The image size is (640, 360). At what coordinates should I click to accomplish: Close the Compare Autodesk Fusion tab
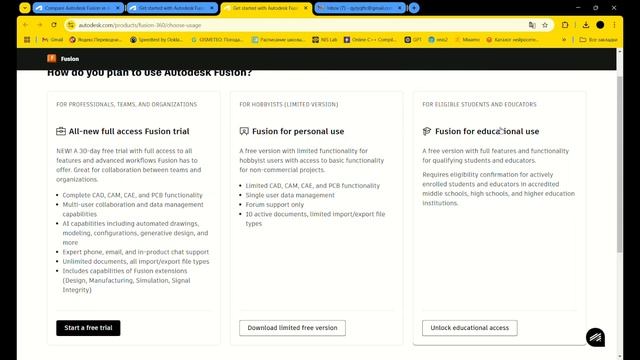(118, 8)
